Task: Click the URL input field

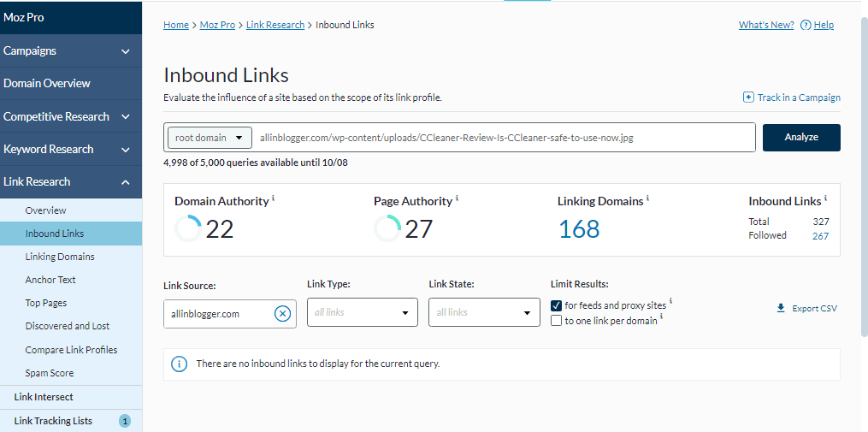Action: [504, 138]
